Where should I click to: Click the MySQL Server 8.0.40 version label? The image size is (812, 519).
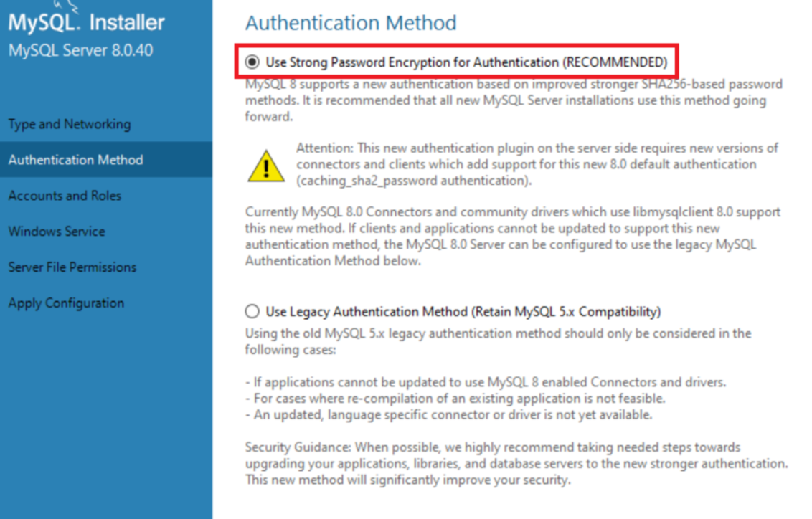81,50
